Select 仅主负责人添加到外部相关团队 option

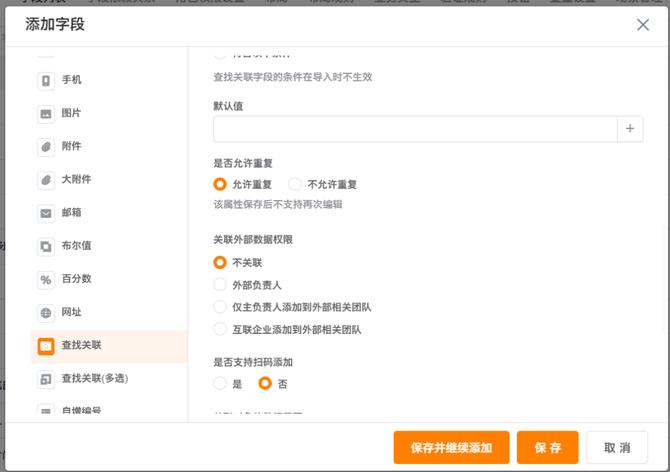click(220, 307)
